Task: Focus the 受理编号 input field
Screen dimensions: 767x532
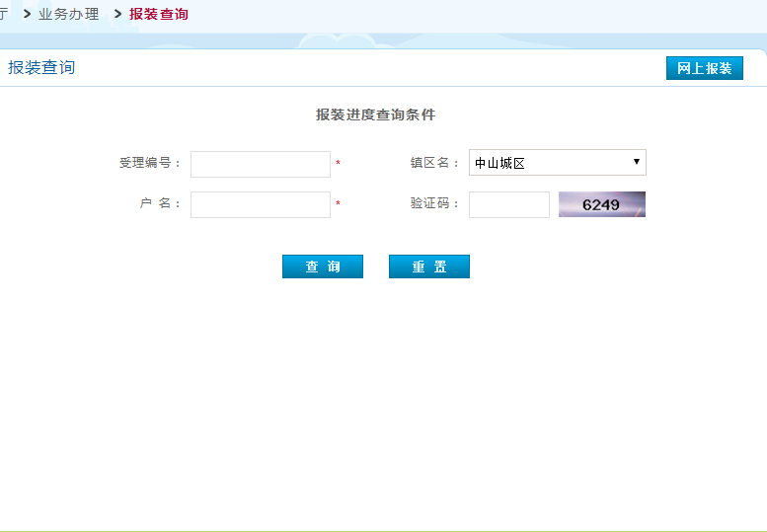Action: click(x=260, y=164)
